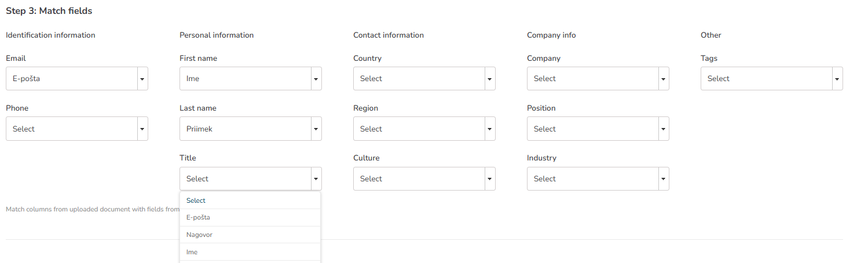This screenshot has height=263, width=868.
Task: Click the arrow icon on Tags dropdown
Action: tap(837, 79)
